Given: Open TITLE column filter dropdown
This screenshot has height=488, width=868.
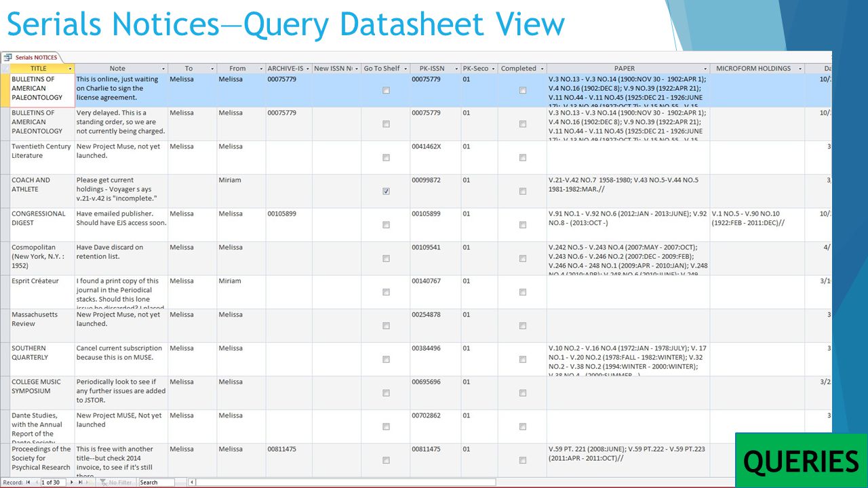Looking at the screenshot, I should point(70,68).
